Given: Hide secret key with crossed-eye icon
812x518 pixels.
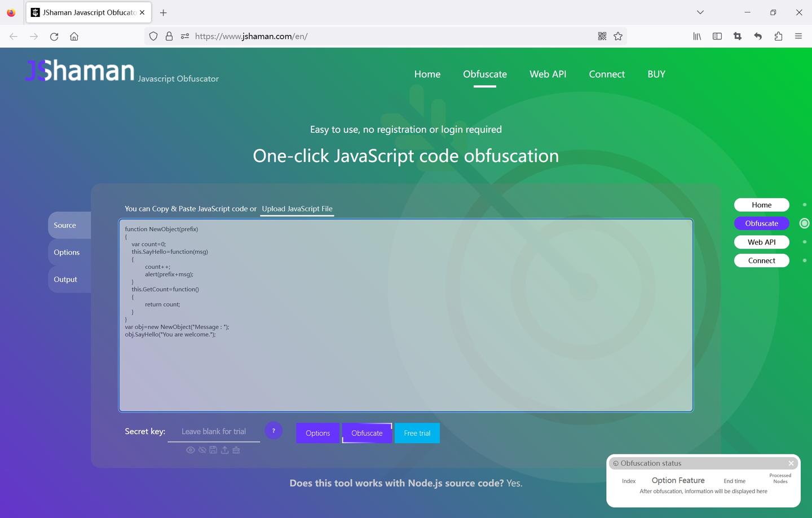Looking at the screenshot, I should click(202, 450).
